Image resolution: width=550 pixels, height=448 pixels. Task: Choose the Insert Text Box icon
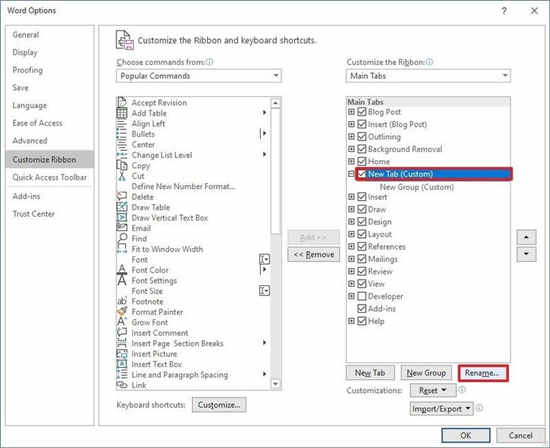point(122,364)
